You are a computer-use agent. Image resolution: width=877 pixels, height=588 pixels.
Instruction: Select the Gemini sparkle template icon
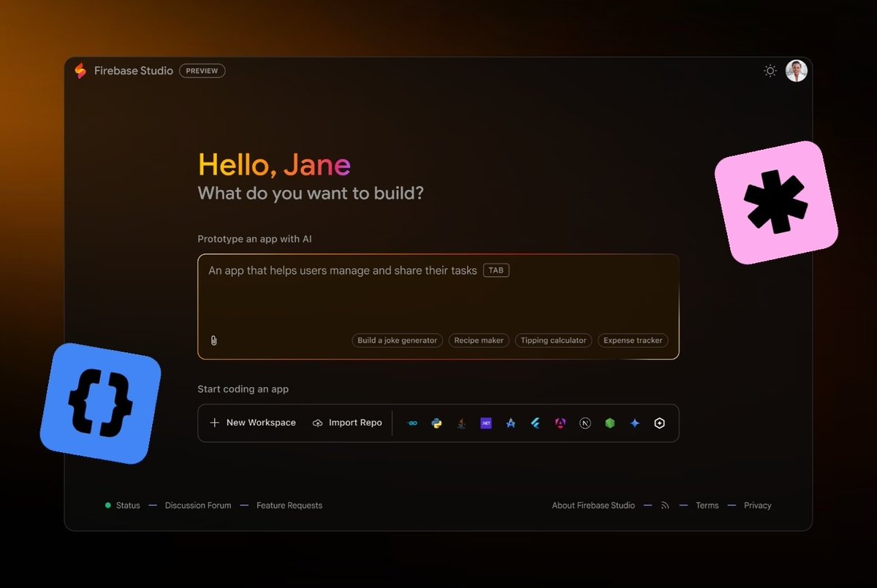[634, 423]
